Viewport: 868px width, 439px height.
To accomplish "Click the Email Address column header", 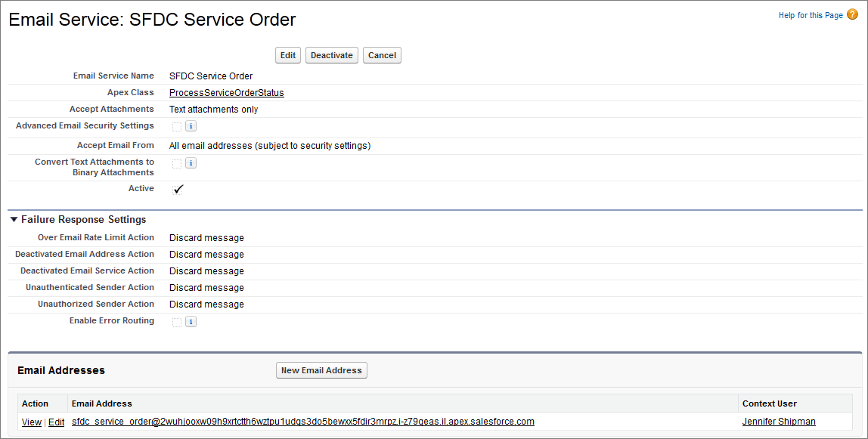I will (x=102, y=403).
